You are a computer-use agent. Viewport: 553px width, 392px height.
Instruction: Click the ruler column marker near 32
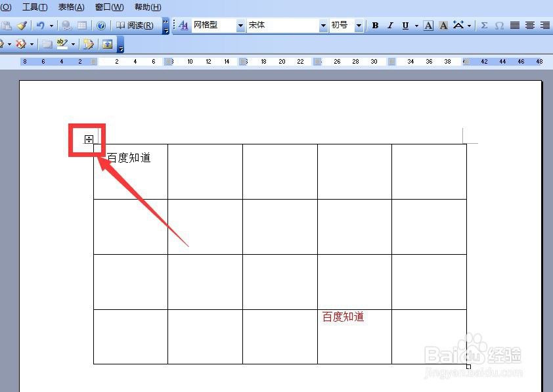391,62
